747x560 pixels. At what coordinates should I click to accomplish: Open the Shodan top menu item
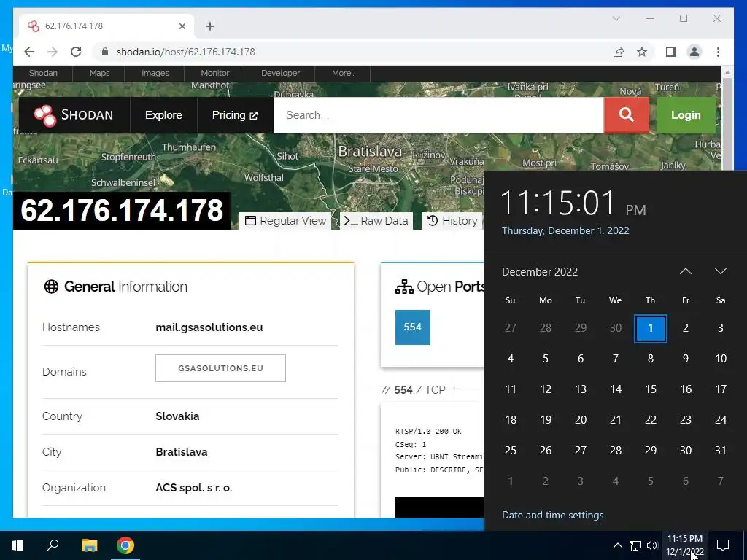click(43, 73)
